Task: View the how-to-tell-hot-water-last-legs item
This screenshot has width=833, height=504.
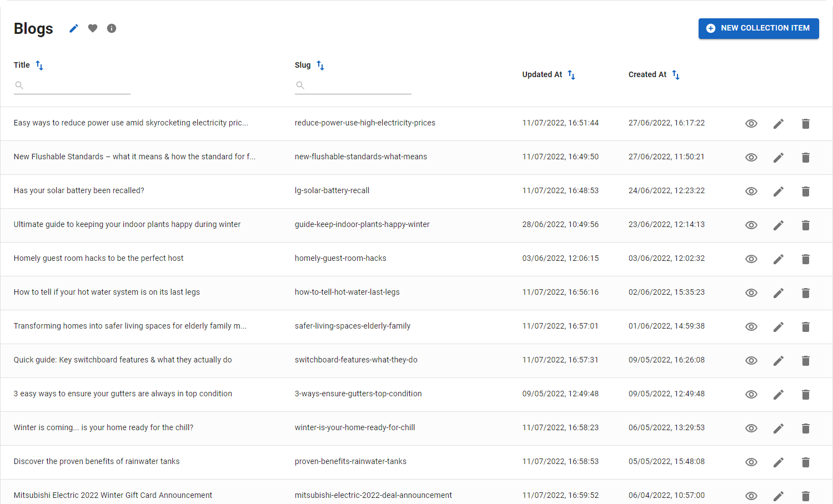Action: click(x=751, y=293)
